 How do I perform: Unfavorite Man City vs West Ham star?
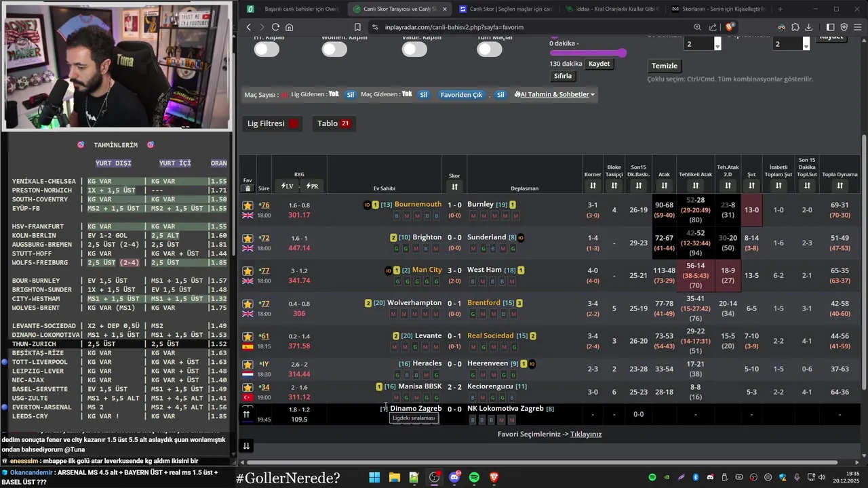pos(248,270)
